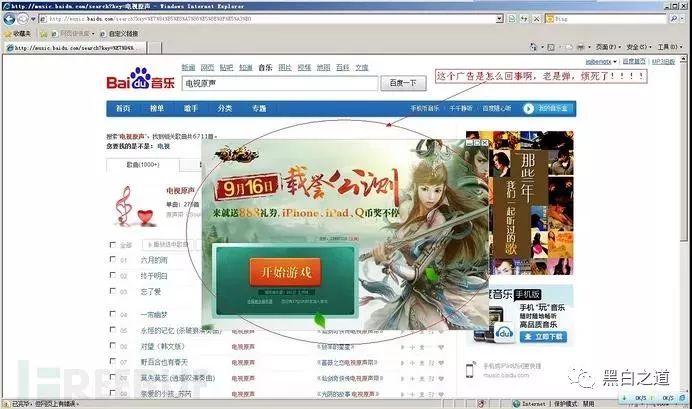Click the IE Home icon
The height and width of the screenshot is (409, 692).
(533, 47)
